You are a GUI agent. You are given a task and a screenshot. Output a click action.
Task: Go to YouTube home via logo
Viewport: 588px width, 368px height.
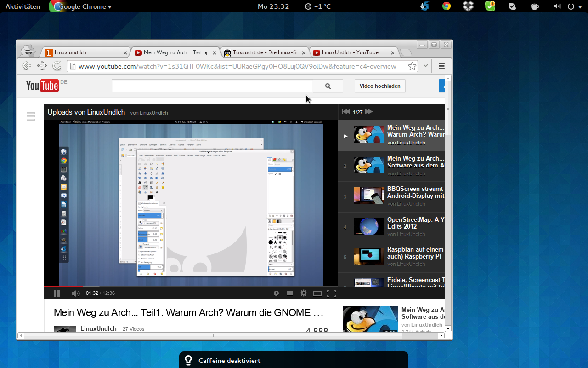[42, 86]
